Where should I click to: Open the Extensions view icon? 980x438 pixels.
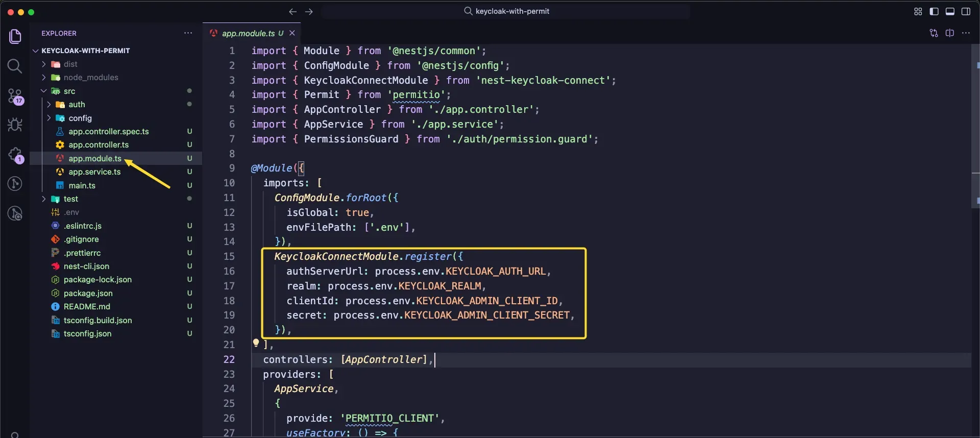click(x=15, y=155)
